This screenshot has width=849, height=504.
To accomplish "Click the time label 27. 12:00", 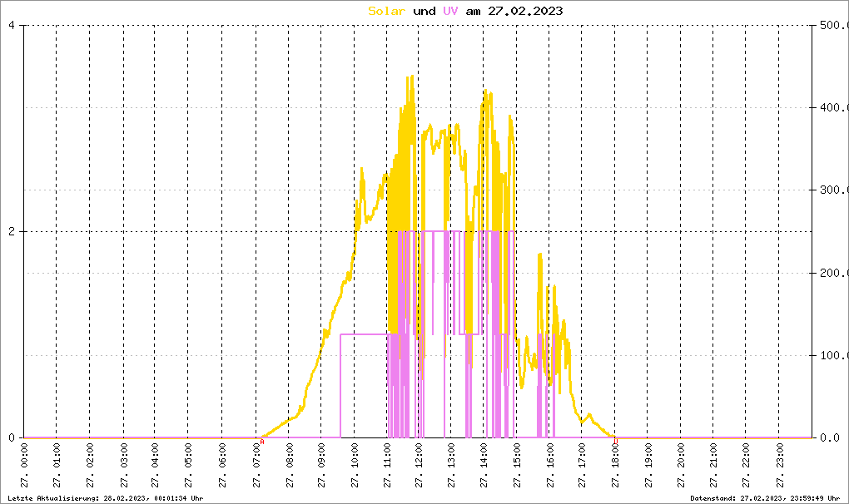I will coord(419,466).
